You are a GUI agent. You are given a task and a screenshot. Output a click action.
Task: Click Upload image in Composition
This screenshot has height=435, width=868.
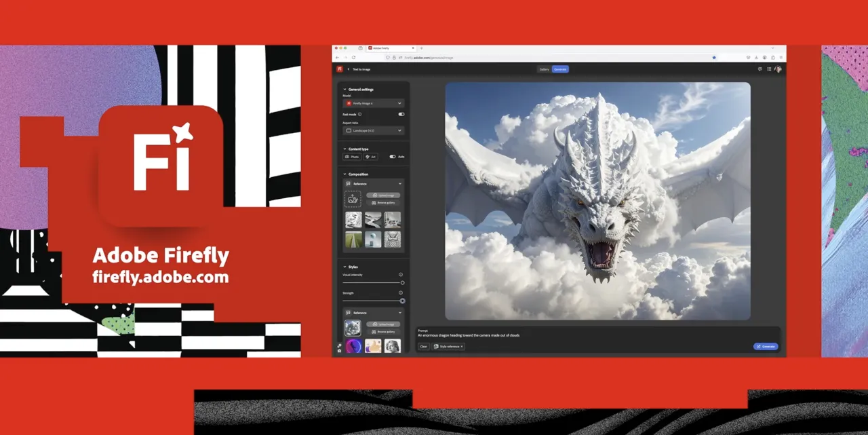pos(383,195)
